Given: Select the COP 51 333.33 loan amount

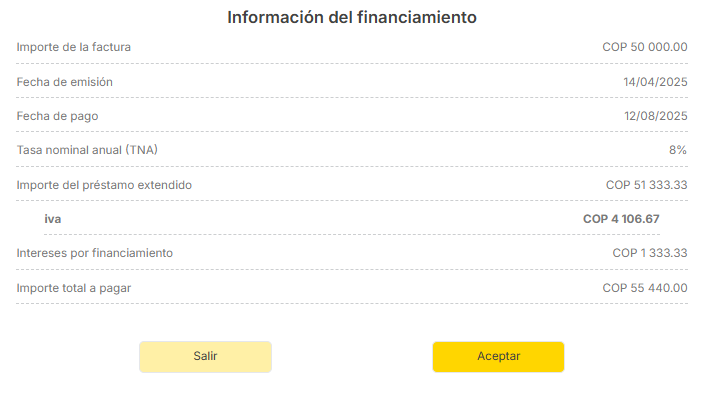Looking at the screenshot, I should click(646, 185).
